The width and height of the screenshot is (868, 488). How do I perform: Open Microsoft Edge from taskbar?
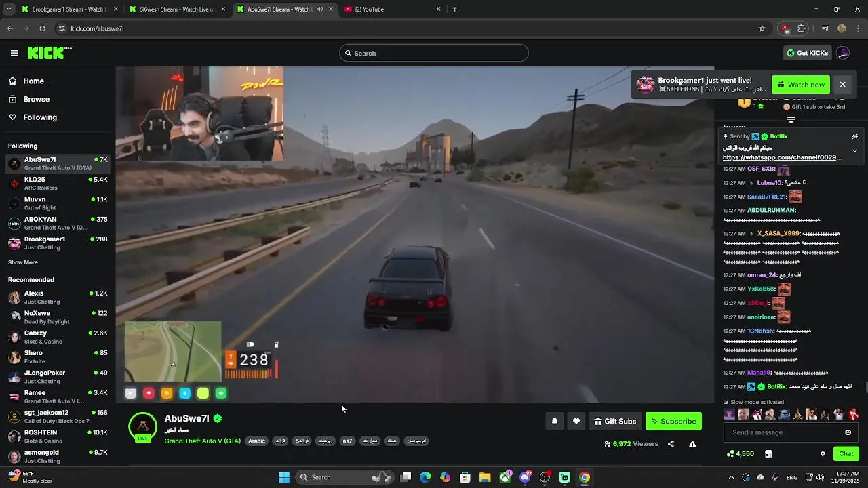click(x=425, y=477)
